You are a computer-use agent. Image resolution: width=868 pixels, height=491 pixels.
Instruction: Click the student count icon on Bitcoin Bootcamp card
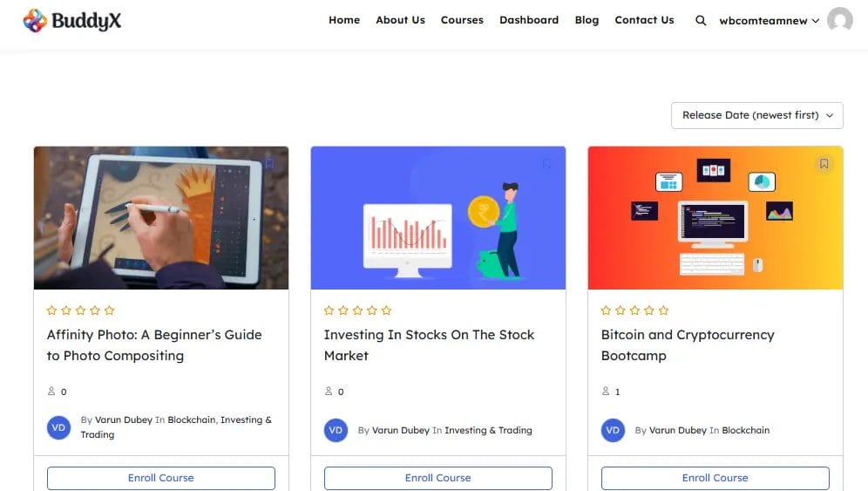point(606,392)
